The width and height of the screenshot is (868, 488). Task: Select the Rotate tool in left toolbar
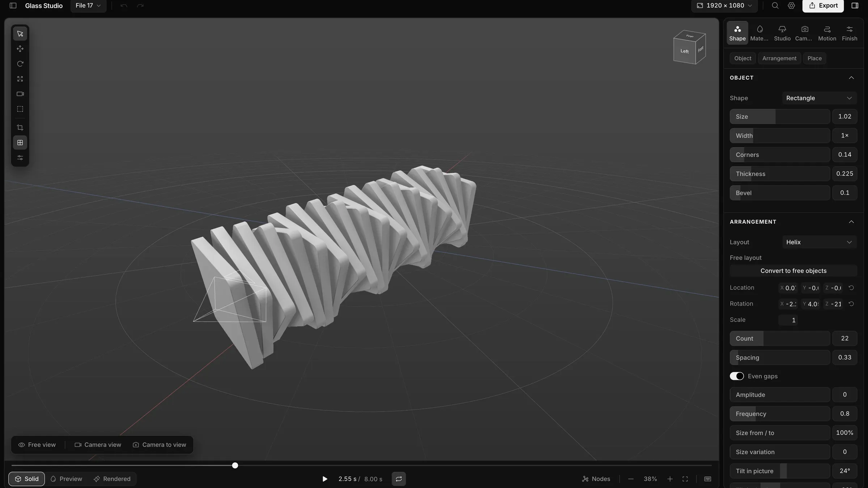click(x=20, y=64)
